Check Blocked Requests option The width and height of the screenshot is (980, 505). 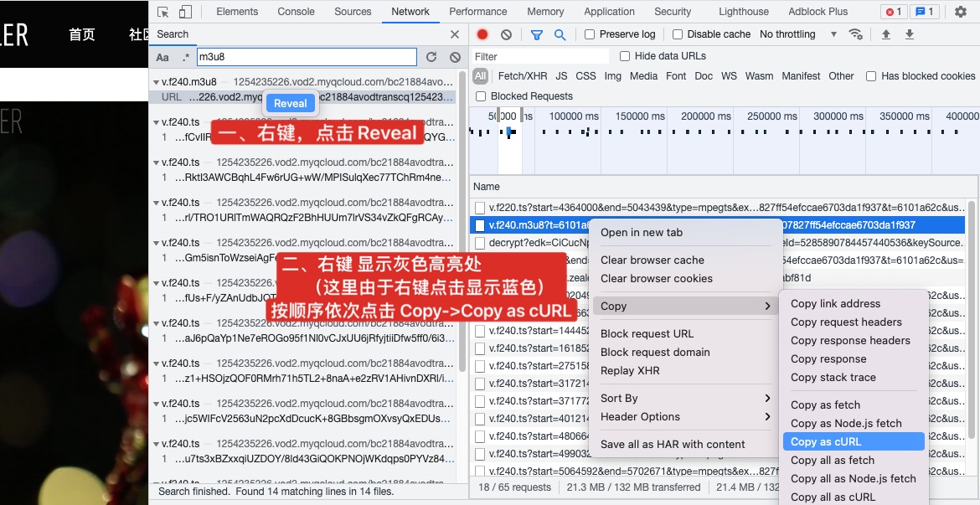(x=481, y=96)
